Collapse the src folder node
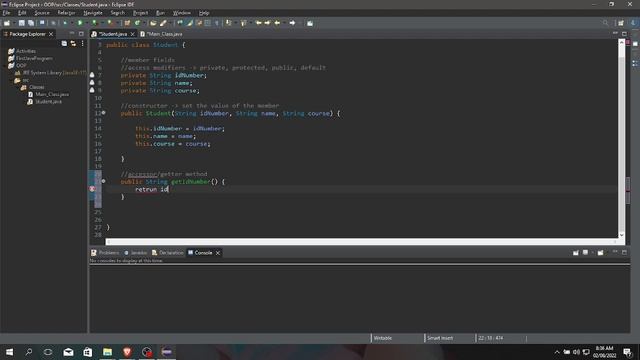 tap(11, 80)
